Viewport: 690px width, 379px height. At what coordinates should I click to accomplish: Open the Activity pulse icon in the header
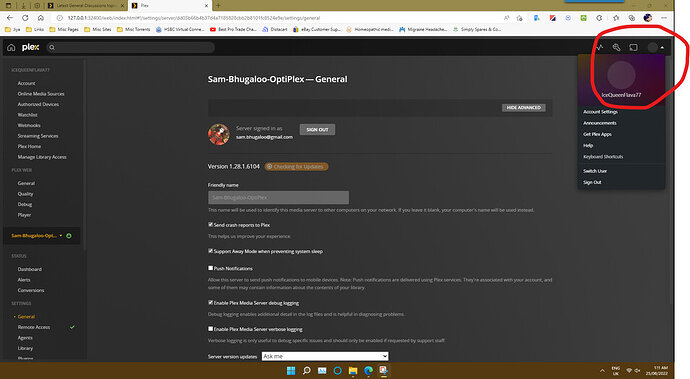pyautogui.click(x=599, y=47)
